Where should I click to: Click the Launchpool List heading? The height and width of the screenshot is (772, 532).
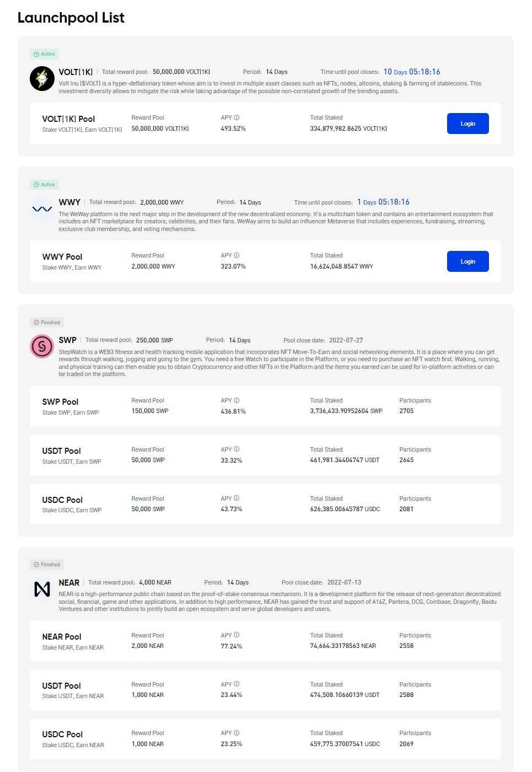[x=71, y=18]
